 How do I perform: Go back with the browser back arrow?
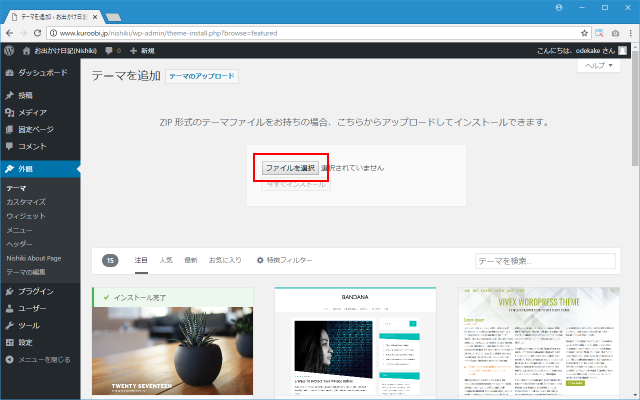click(9, 33)
